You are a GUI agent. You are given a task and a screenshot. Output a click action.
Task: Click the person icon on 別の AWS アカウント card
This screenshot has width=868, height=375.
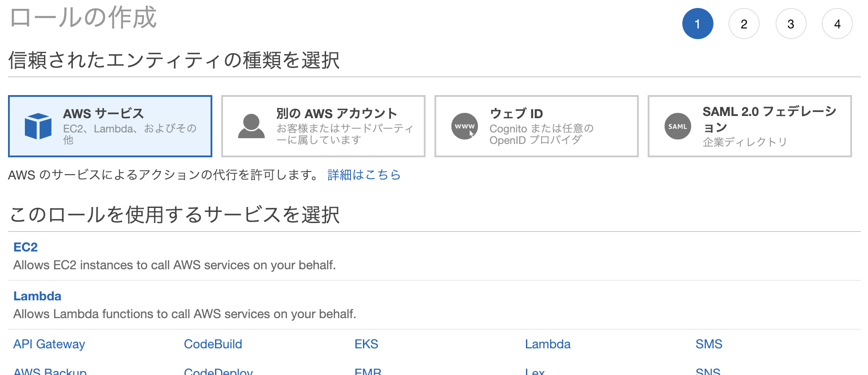pos(251,126)
